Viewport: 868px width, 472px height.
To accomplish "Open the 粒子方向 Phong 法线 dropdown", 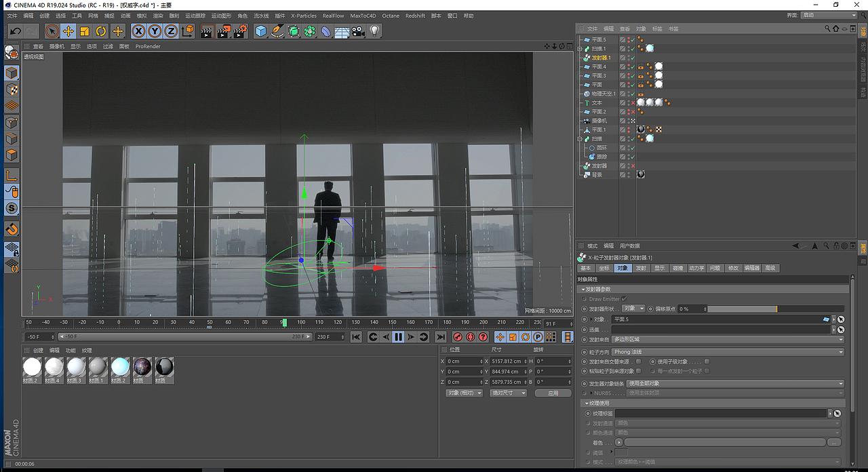I will pyautogui.click(x=728, y=352).
